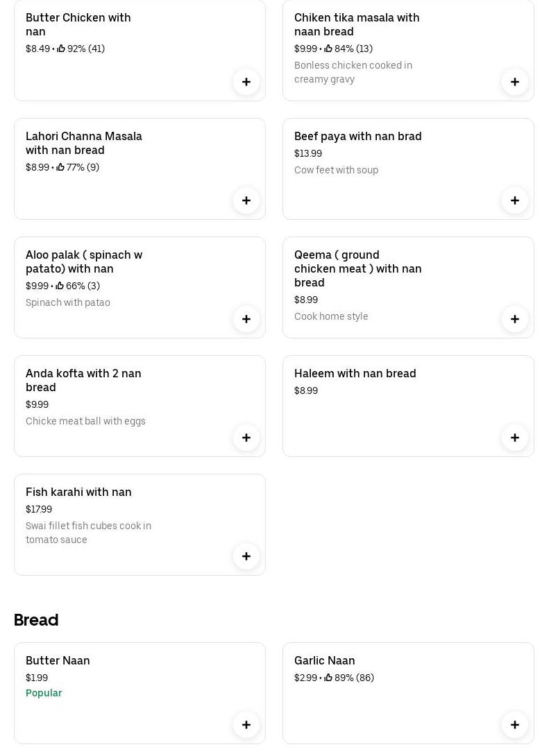This screenshot has width=558, height=756.
Task: Add Chiken tika masala using plus icon
Action: 515,82
